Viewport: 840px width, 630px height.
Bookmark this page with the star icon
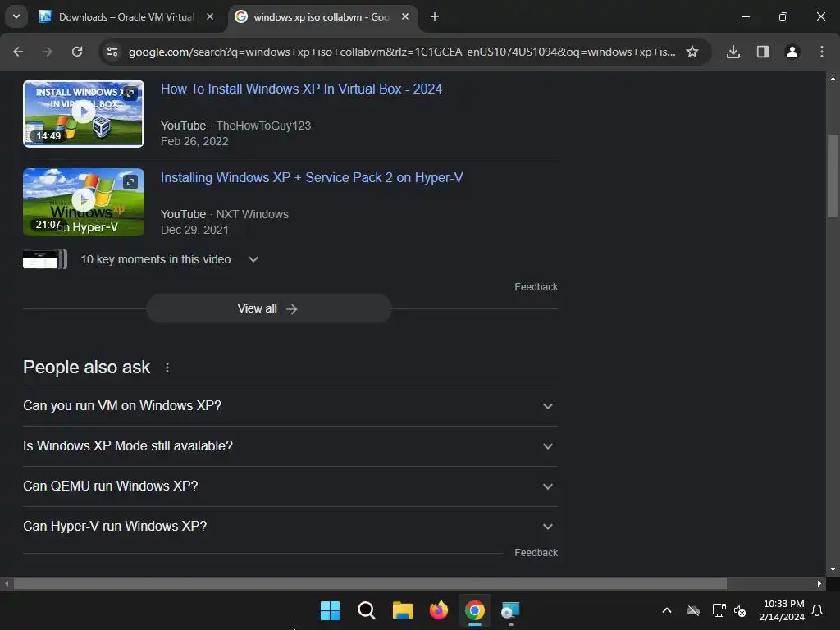692,52
